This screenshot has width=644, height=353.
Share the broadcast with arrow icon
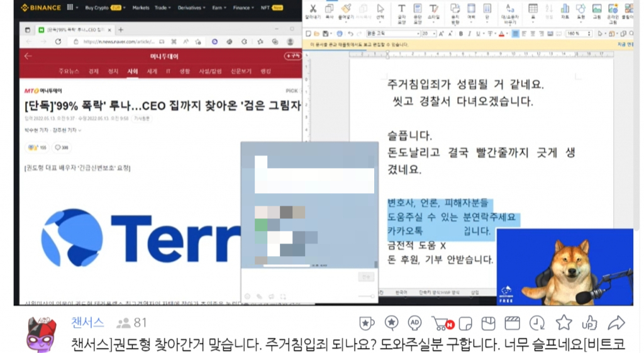click(x=616, y=323)
